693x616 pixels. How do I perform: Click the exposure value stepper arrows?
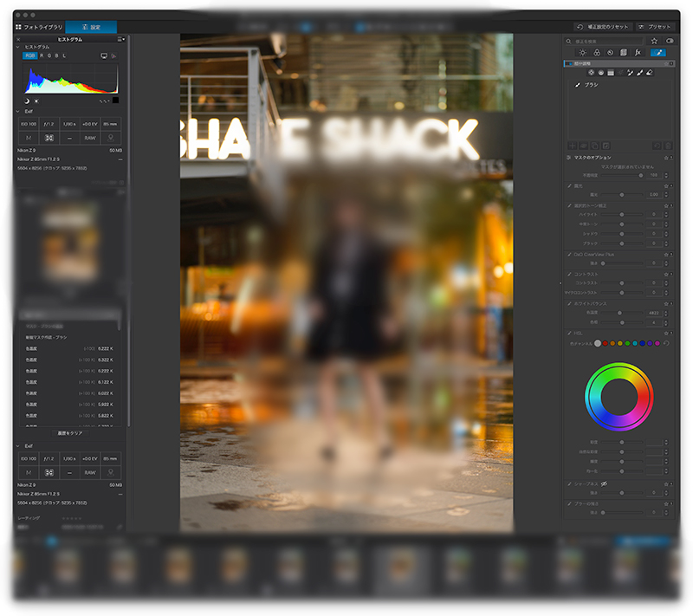click(x=666, y=194)
